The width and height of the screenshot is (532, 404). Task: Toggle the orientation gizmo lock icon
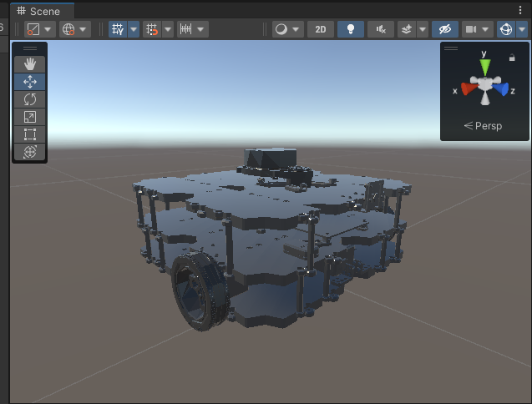(512, 58)
